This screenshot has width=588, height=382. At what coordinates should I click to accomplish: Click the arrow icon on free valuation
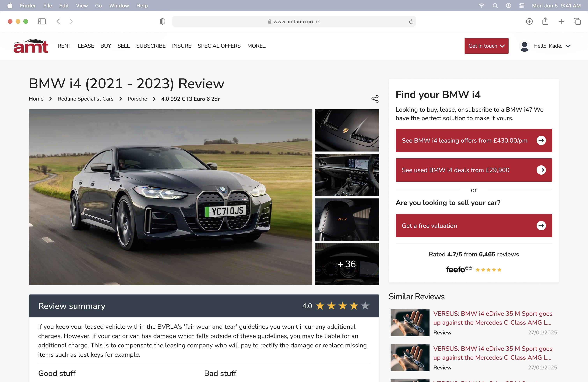[541, 226]
